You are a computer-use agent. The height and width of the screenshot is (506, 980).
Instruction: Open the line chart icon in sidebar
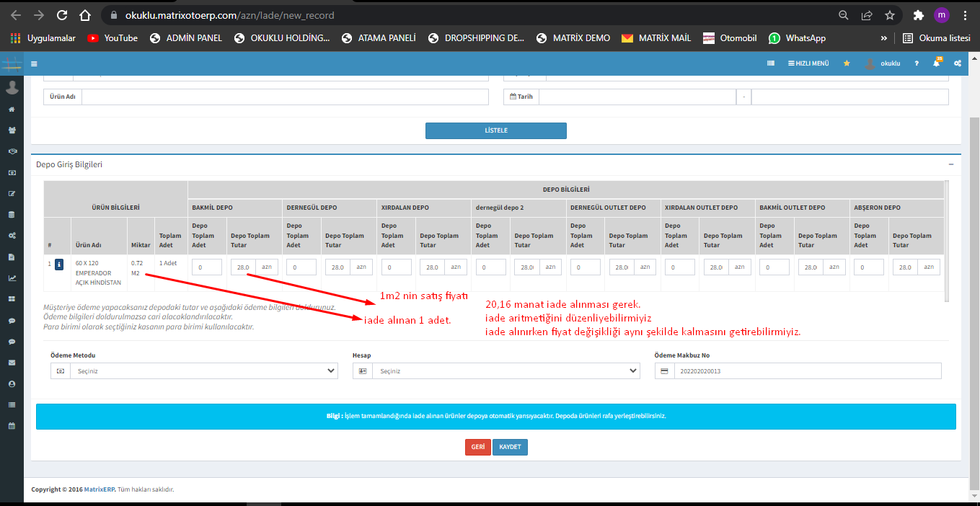coord(12,278)
